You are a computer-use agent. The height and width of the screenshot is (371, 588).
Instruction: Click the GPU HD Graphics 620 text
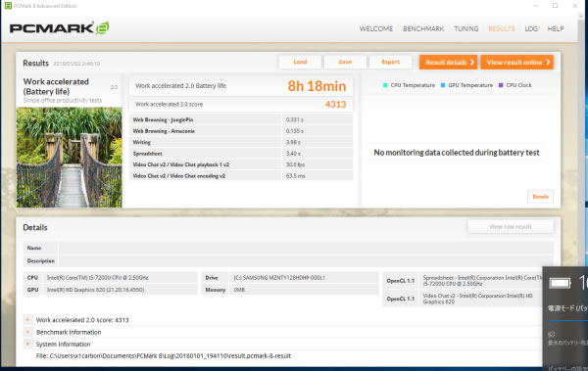coord(95,290)
